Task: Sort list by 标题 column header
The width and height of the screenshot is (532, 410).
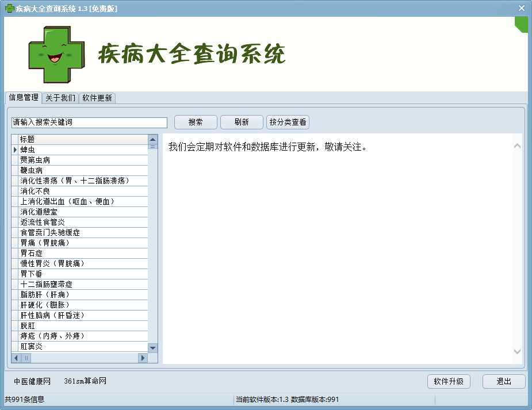Action: pyautogui.click(x=81, y=139)
